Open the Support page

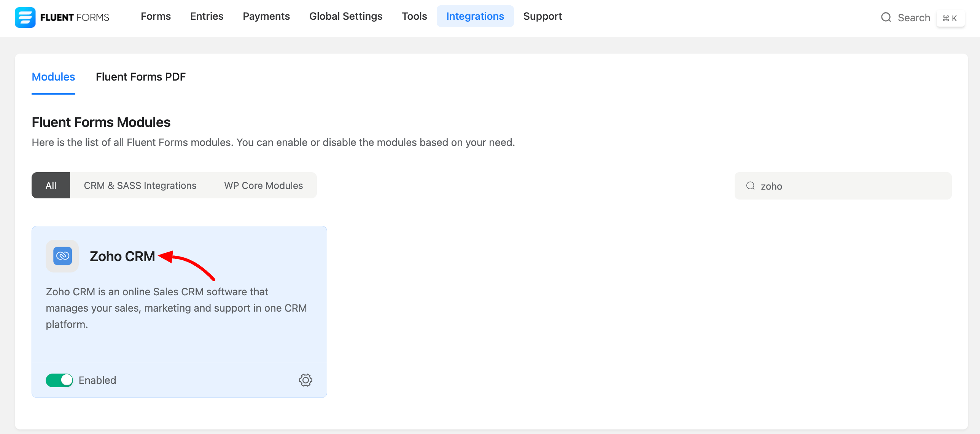(x=542, y=16)
